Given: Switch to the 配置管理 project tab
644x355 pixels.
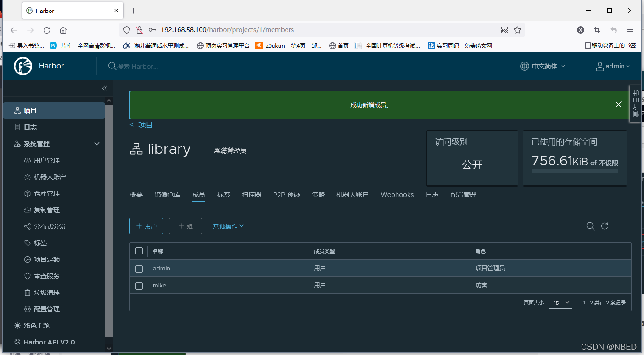Looking at the screenshot, I should [463, 195].
